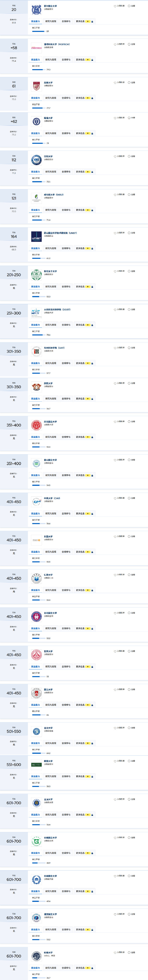The height and width of the screenshot is (980, 148).
Task: Expand 更多信息 for 蔚山国立科学技术研究院 (UNIST)
Action: point(80,249)
